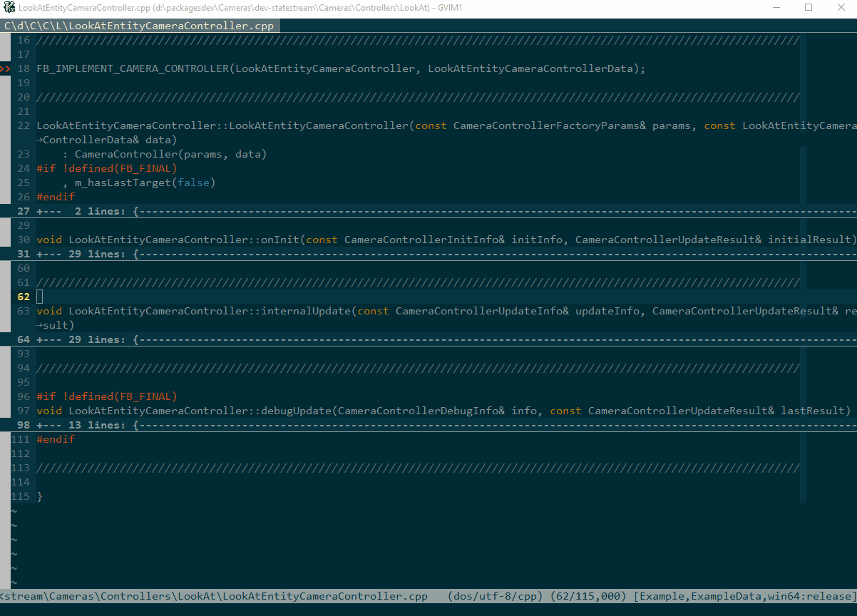Click the '#endif' on line 26
Screen dimensions: 857x616
pyautogui.click(x=56, y=197)
